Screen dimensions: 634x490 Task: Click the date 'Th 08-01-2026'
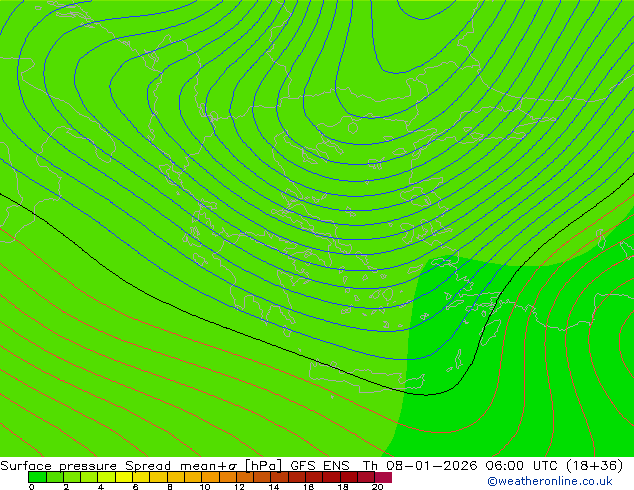420,466
